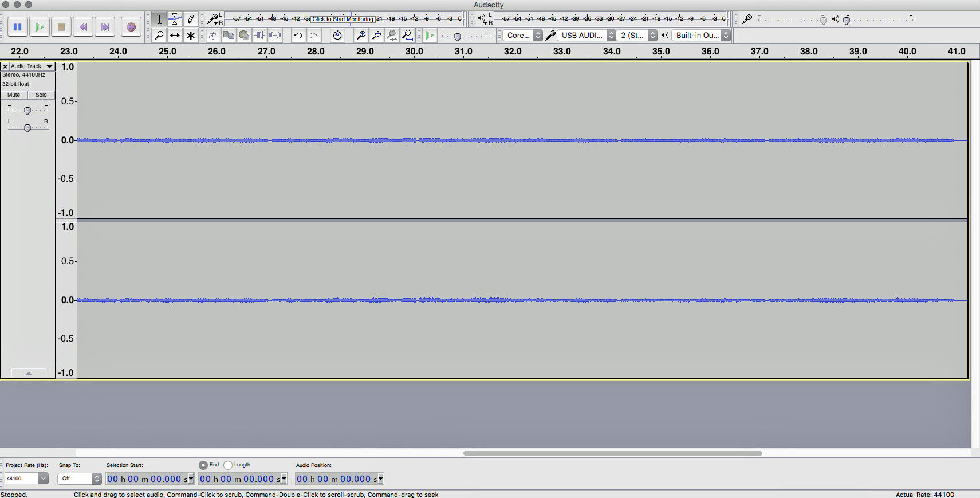Skip to start of the project
Image resolution: width=980 pixels, height=498 pixels.
83,27
